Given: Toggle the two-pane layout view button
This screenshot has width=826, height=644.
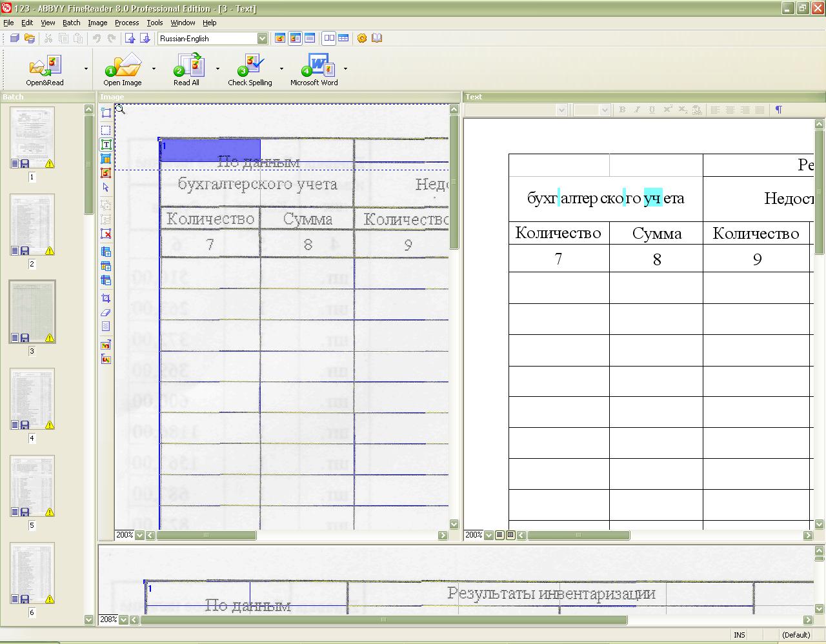Looking at the screenshot, I should point(329,38).
